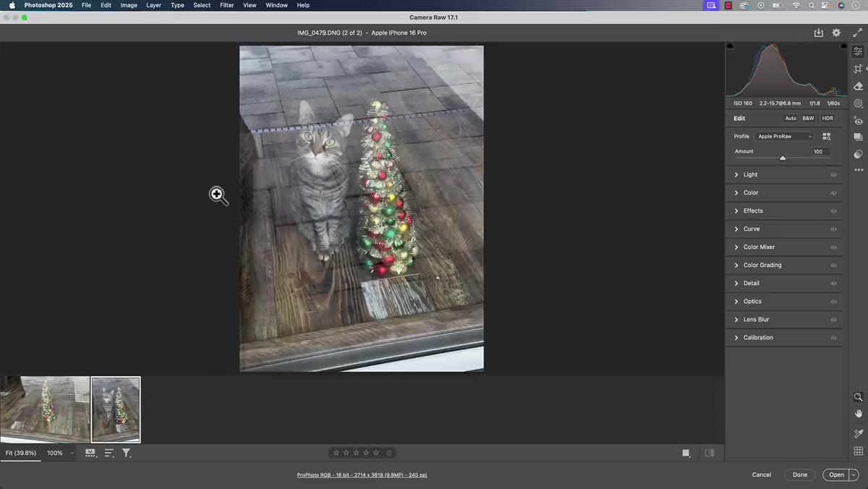Screen dimensions: 868x489
Task: Select the Healing eraser tool
Action: click(858, 86)
